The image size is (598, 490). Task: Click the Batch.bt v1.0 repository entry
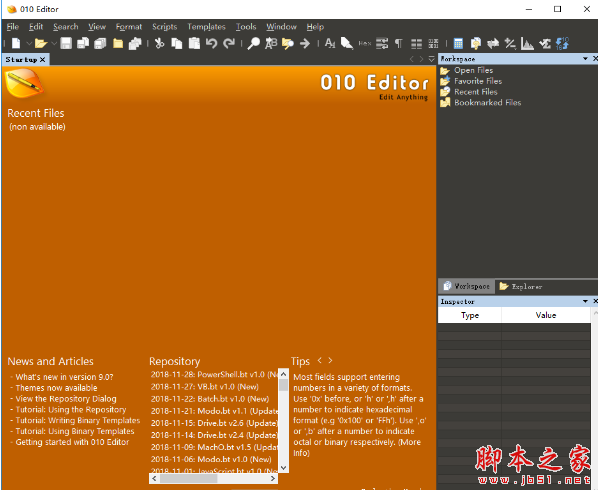point(210,399)
